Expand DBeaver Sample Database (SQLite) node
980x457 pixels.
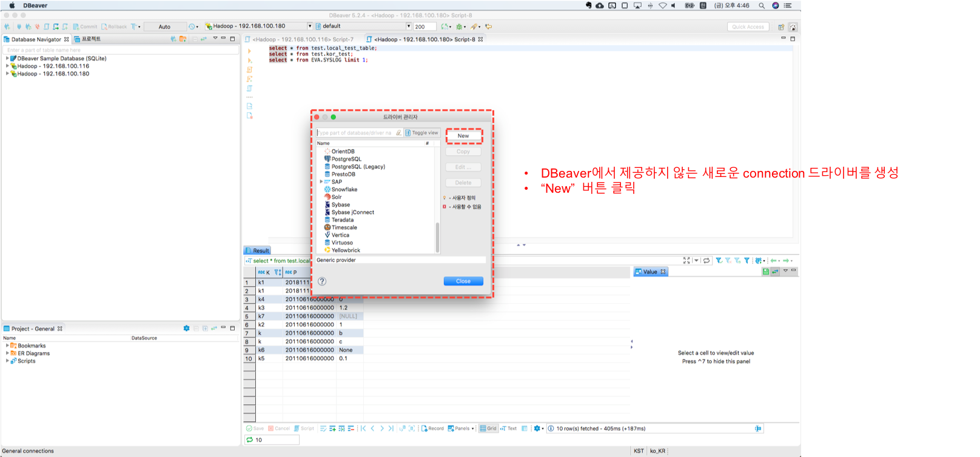(x=7, y=59)
